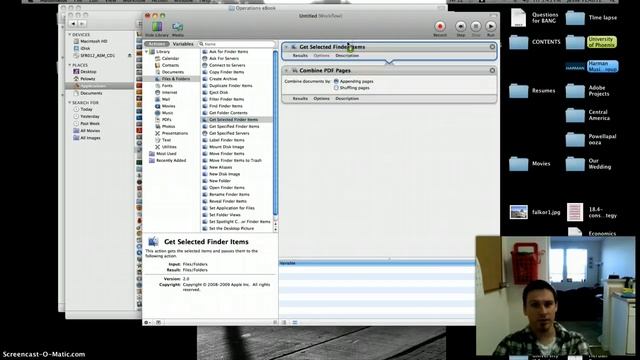Viewport: 640px width, 360px height.
Task: Open the Media browser toolbar icon
Action: (178, 27)
